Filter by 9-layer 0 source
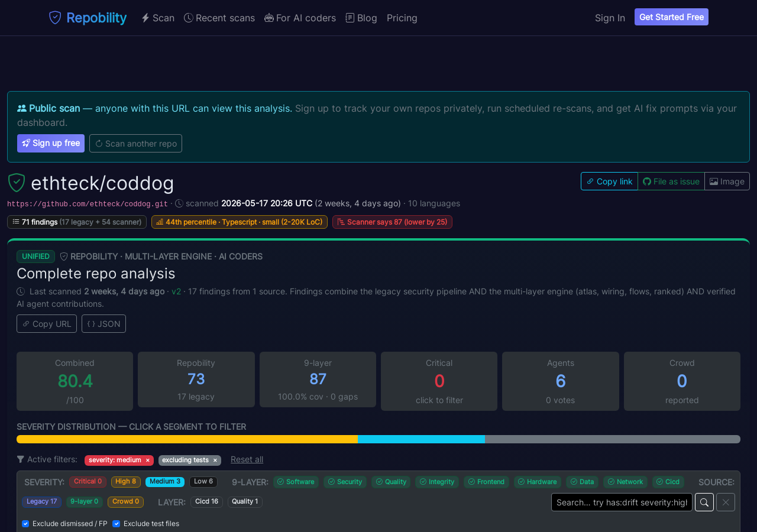757x532 pixels. [85, 502]
